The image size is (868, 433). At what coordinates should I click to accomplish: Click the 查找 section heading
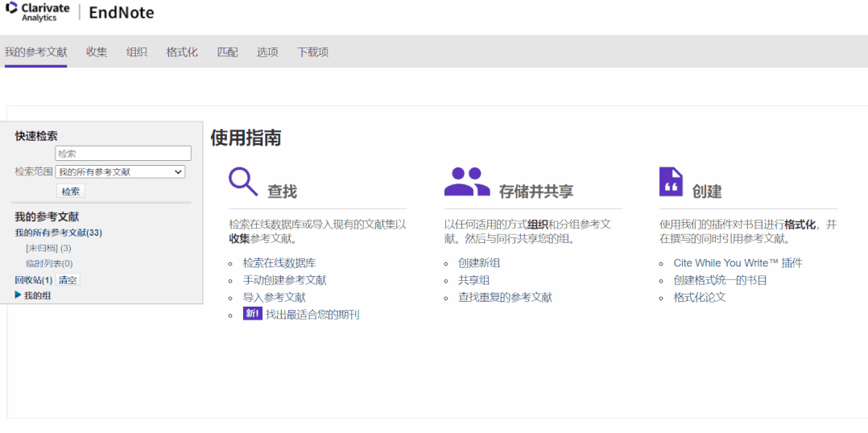pos(283,192)
